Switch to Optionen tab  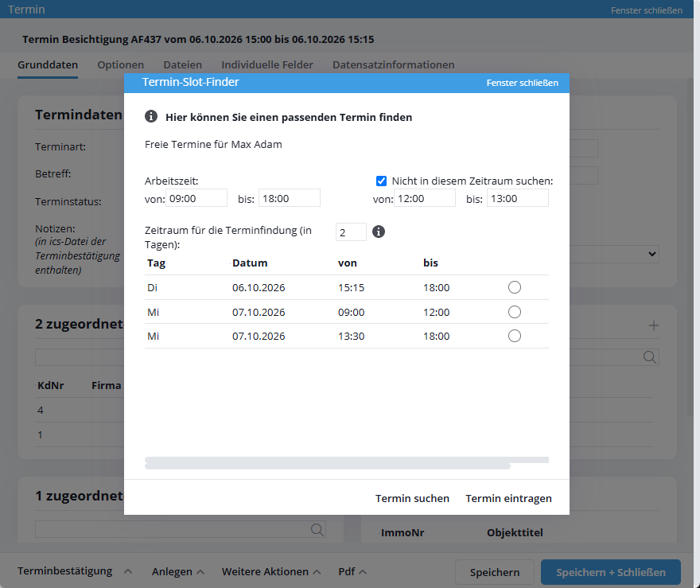click(x=121, y=64)
